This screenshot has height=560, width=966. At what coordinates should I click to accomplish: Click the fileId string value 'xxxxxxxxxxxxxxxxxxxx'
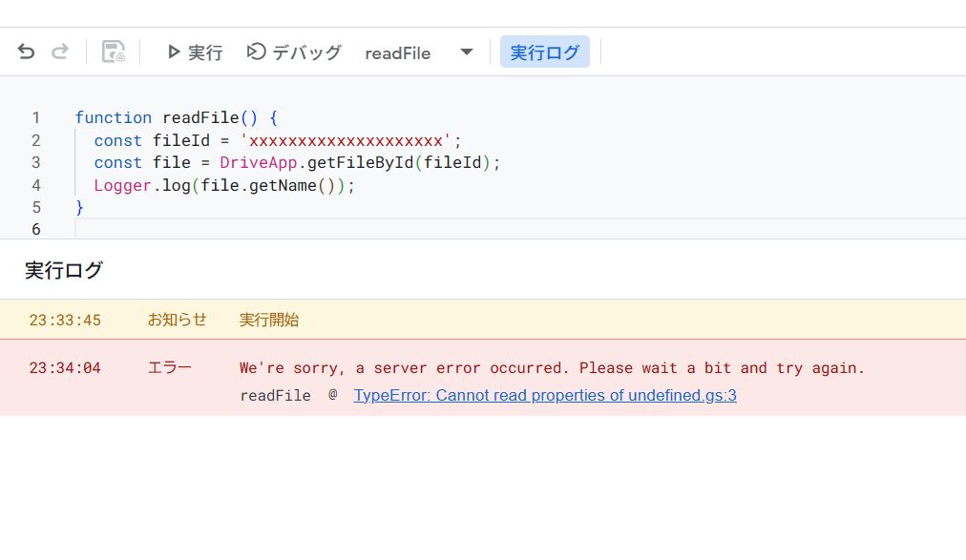click(346, 140)
